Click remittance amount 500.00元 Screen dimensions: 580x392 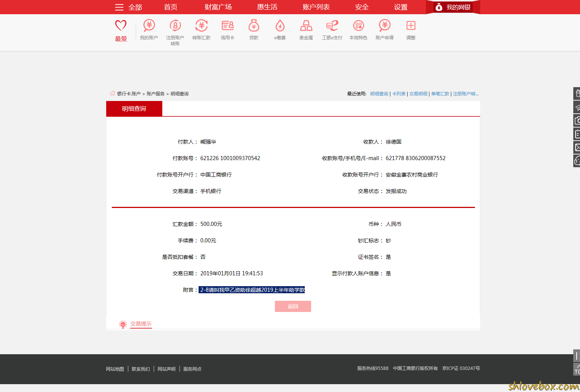(x=211, y=224)
